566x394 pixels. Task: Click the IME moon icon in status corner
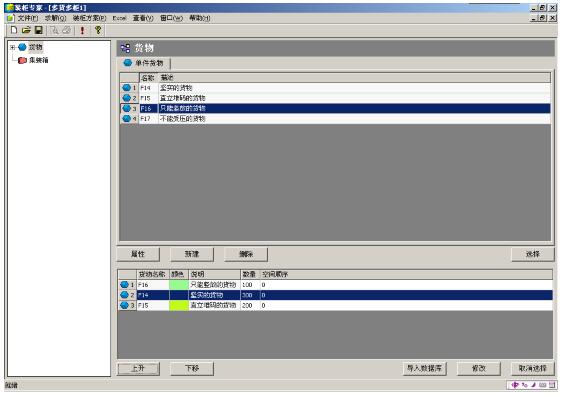click(533, 385)
